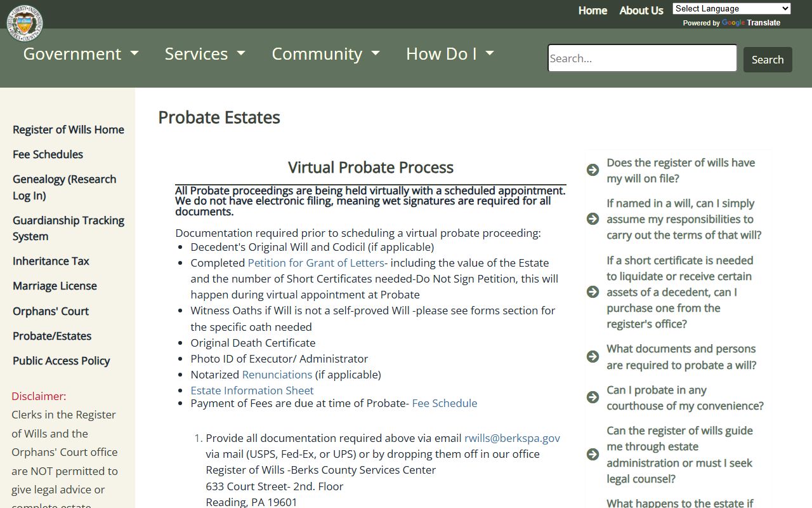Image resolution: width=812 pixels, height=508 pixels.
Task: Open 'What happens to the estate if' question
Action: 680,503
